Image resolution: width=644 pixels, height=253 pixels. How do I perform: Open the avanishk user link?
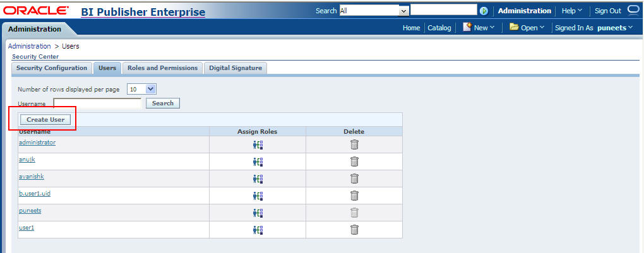(x=31, y=176)
